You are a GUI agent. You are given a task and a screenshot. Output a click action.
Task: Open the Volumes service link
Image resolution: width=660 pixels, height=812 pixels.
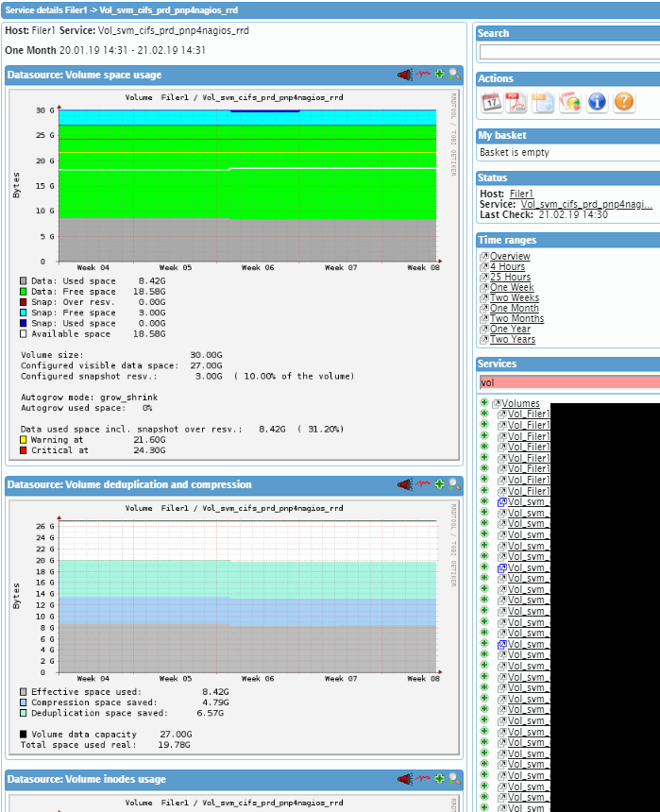[520, 403]
